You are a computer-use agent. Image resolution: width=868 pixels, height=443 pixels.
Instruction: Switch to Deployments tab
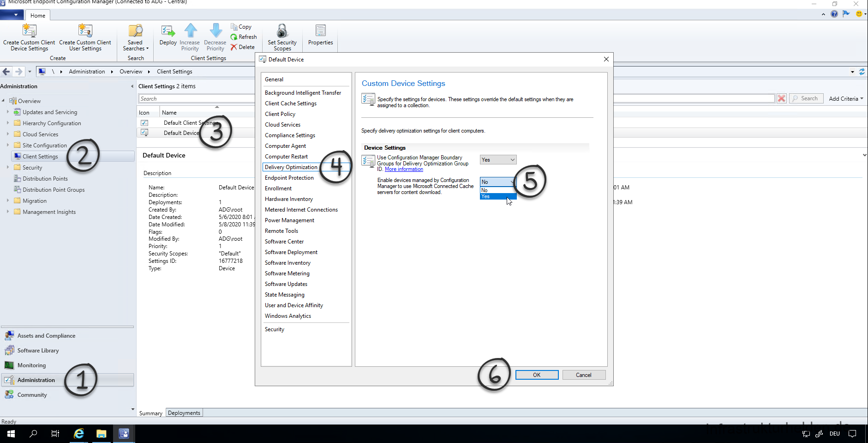pos(184,413)
